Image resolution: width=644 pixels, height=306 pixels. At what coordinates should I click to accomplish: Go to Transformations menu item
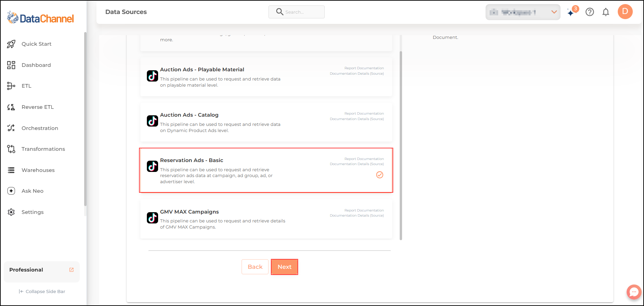pyautogui.click(x=43, y=149)
